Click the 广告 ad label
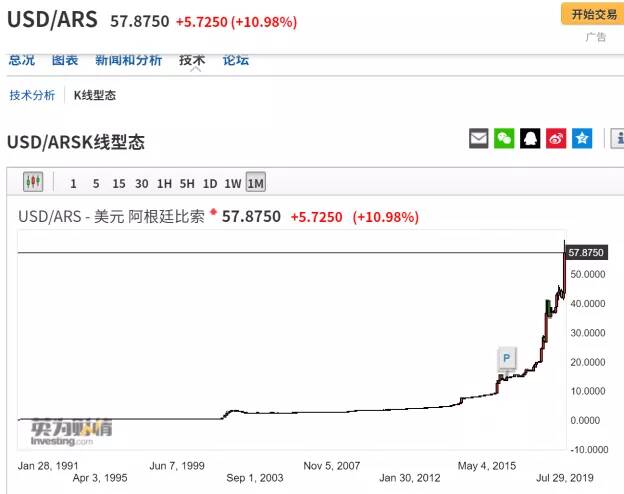The width and height of the screenshot is (624, 494). 596,37
